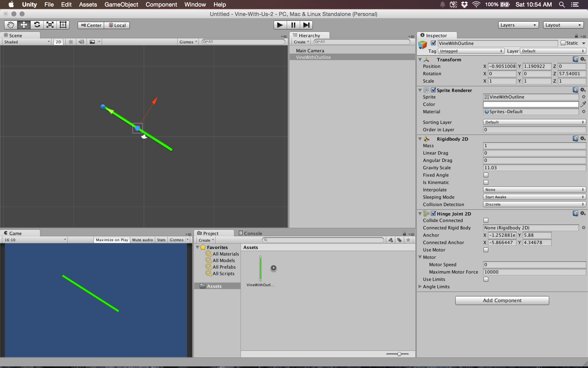Open the Interpolate dropdown
This screenshot has width=588, height=368.
(x=534, y=190)
